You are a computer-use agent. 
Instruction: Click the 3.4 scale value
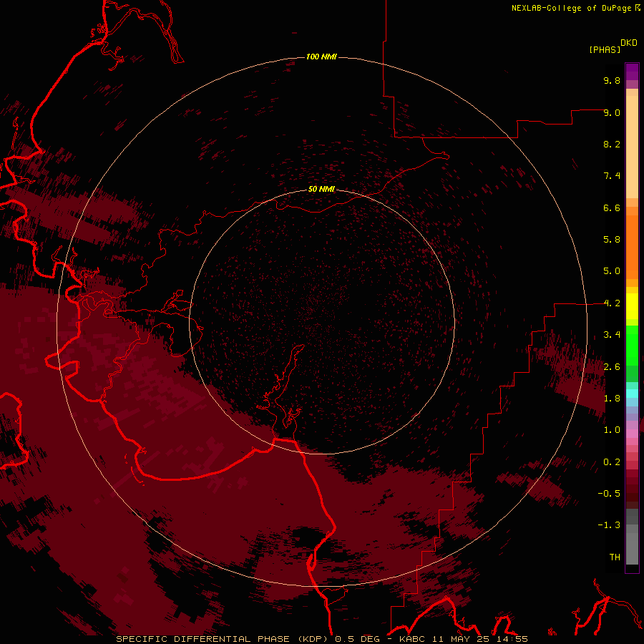[x=612, y=335]
